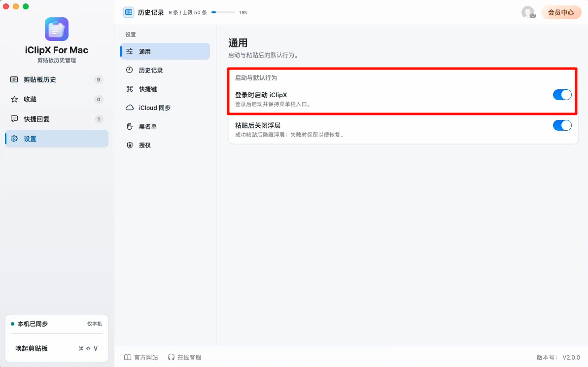The height and width of the screenshot is (367, 588).
Task: Click the star icon beside 收藏
Action: point(14,99)
